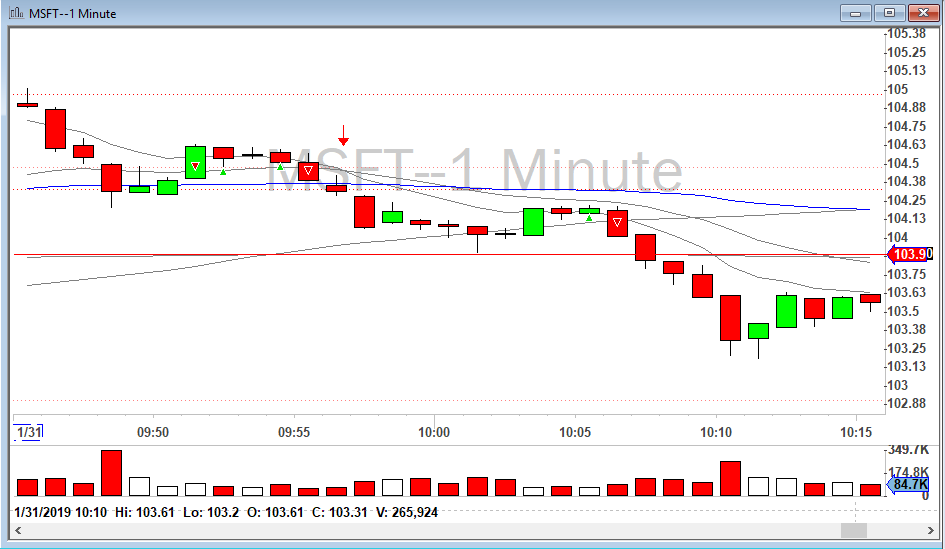Image resolution: width=945 pixels, height=549 pixels.
Task: Click the white triangle on the red 09:55 candle
Action: point(309,171)
